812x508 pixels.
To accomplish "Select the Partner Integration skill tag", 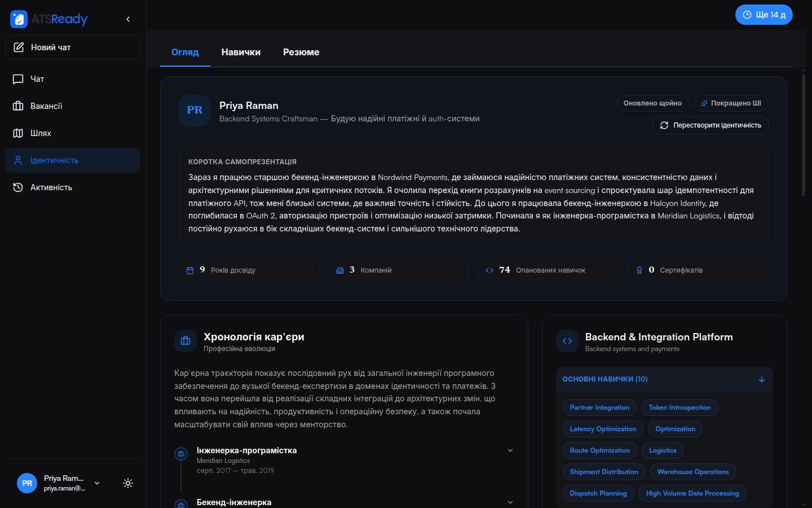I will [599, 408].
